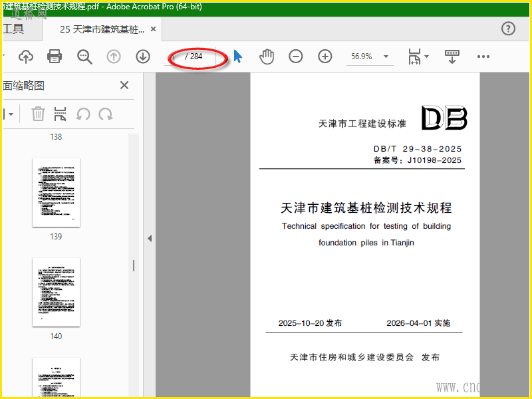Select page 140 thumbnail
Screen dimensions: 532x399
[56, 292]
